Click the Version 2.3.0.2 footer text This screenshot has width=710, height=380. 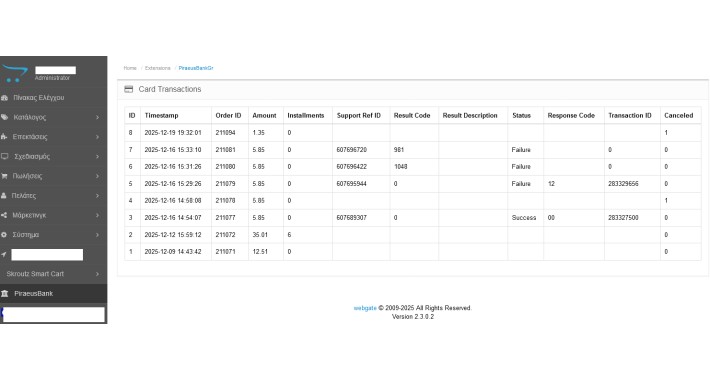tap(413, 317)
